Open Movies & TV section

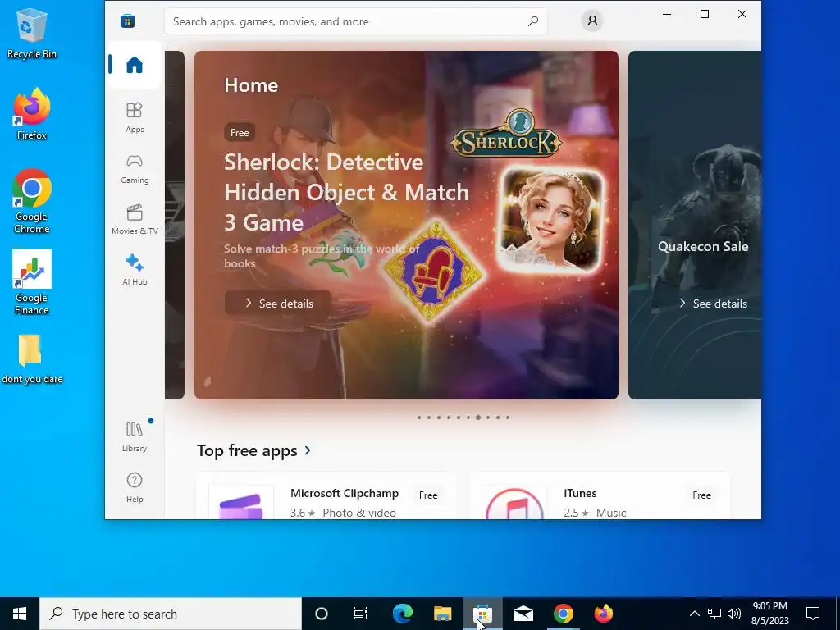click(135, 219)
